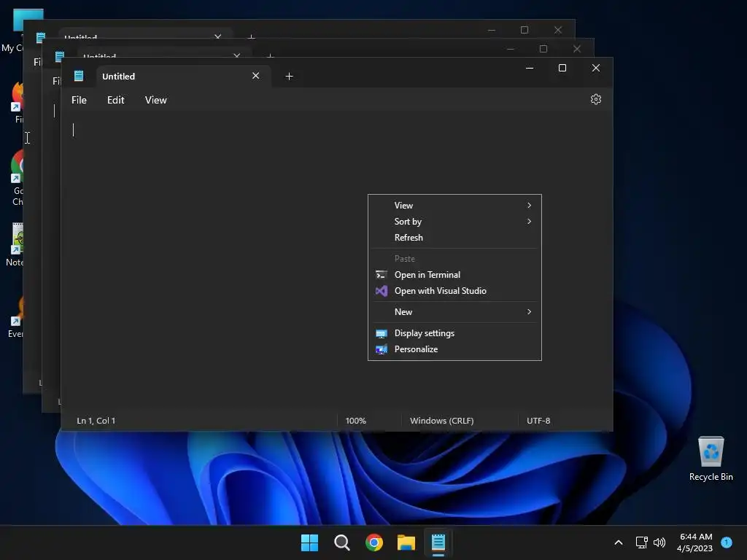Click the network icon in system tray
The height and width of the screenshot is (560, 747).
tap(642, 542)
